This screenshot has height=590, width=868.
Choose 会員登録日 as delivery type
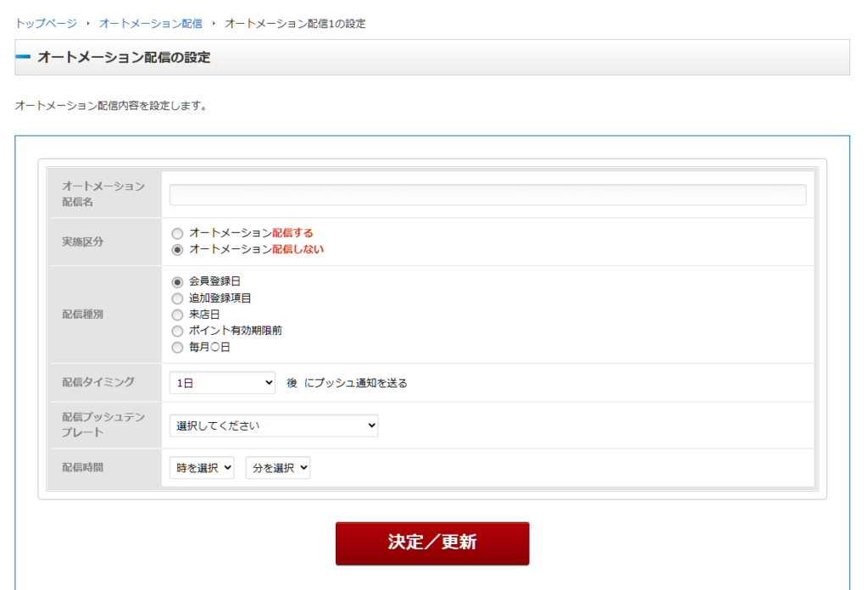[x=177, y=281]
